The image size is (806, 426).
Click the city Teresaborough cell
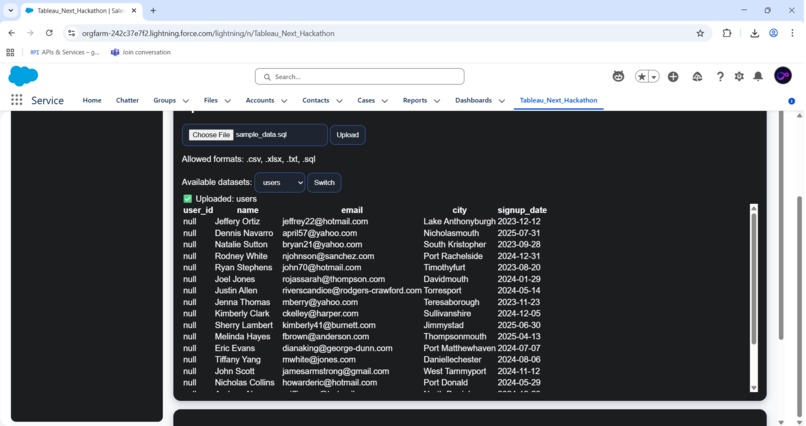[451, 302]
